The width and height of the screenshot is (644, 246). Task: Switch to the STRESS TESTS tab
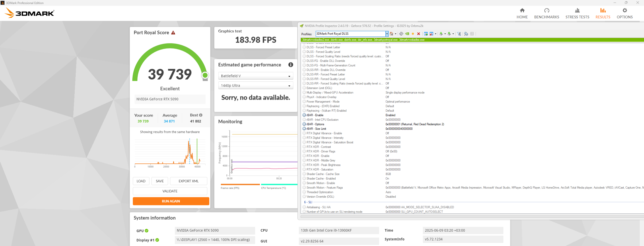click(x=577, y=13)
